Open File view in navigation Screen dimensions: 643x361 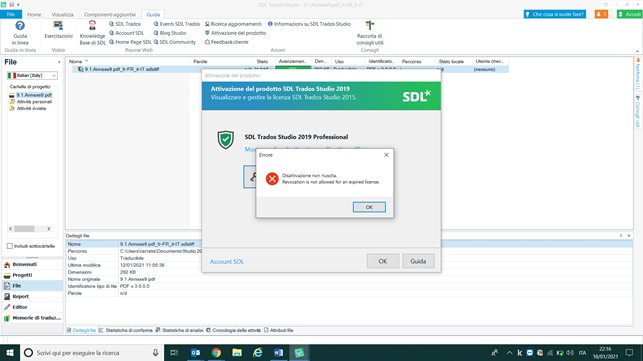[32, 286]
